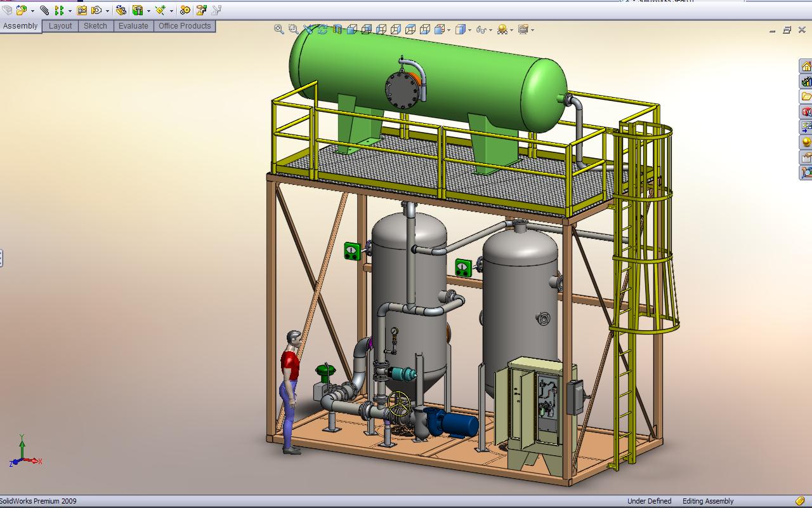Click the Exploded View icon
Screen dimensions: 812x508
202,10
